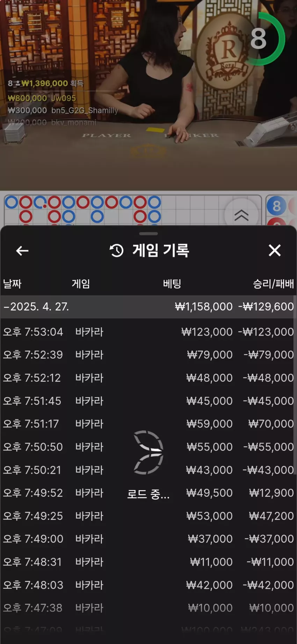Select the 오후 7:49:00 game row
297x644 pixels.
(x=148, y=539)
